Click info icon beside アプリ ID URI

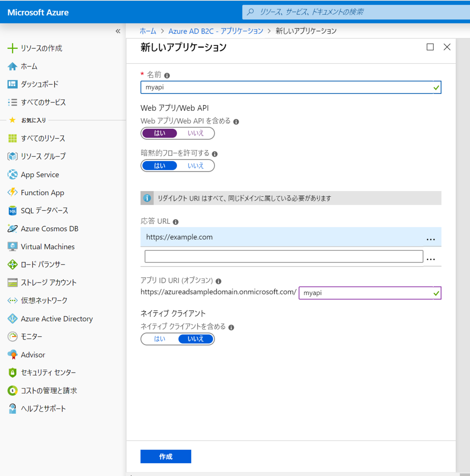(x=218, y=281)
